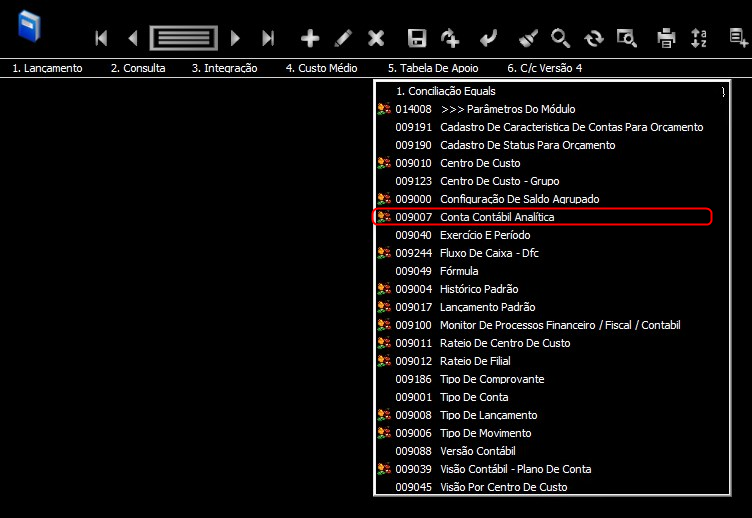752x518 pixels.
Task: Click the X delete icon
Action: tap(376, 38)
